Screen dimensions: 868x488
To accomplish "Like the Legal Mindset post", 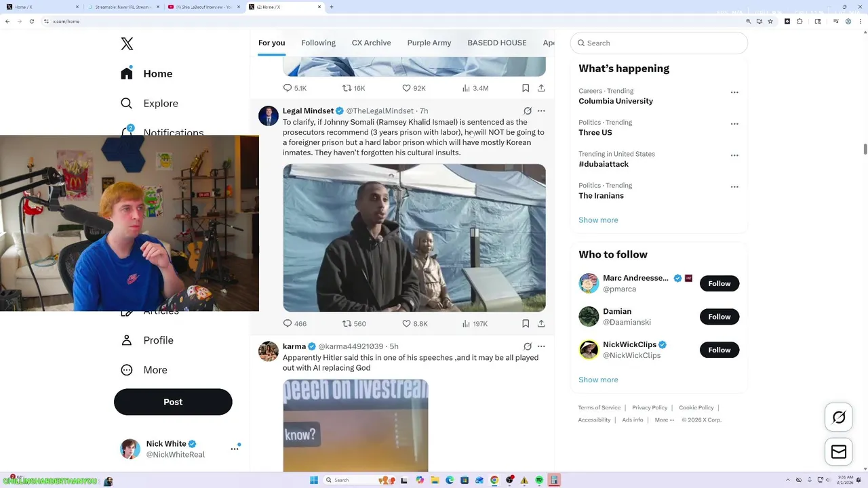I will [414, 324].
